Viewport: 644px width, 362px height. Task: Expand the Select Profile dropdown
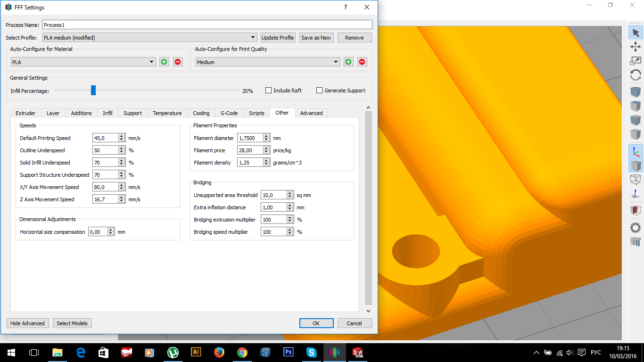149,38
